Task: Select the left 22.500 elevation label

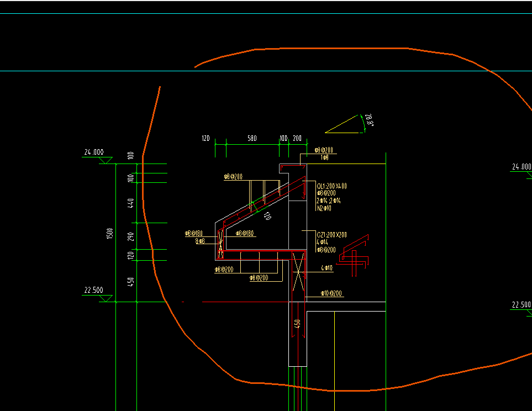Action: click(94, 290)
